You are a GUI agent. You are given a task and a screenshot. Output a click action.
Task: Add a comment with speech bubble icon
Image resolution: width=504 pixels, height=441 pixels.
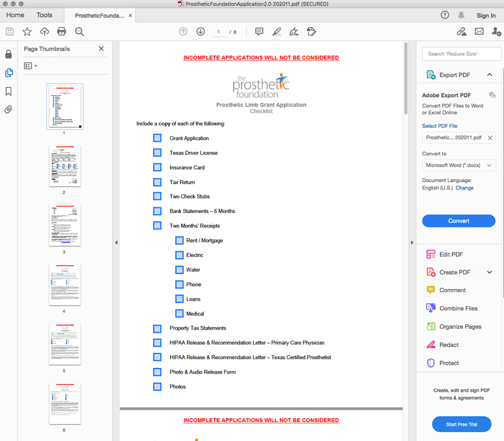pyautogui.click(x=259, y=31)
